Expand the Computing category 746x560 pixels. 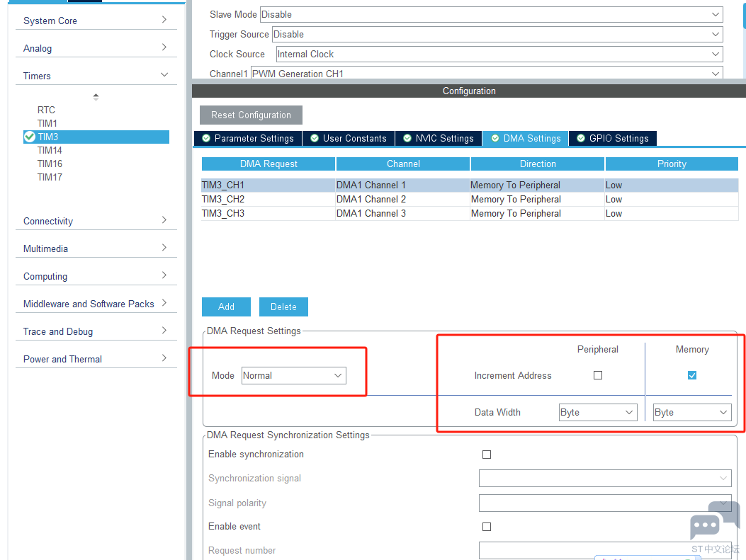click(x=96, y=276)
